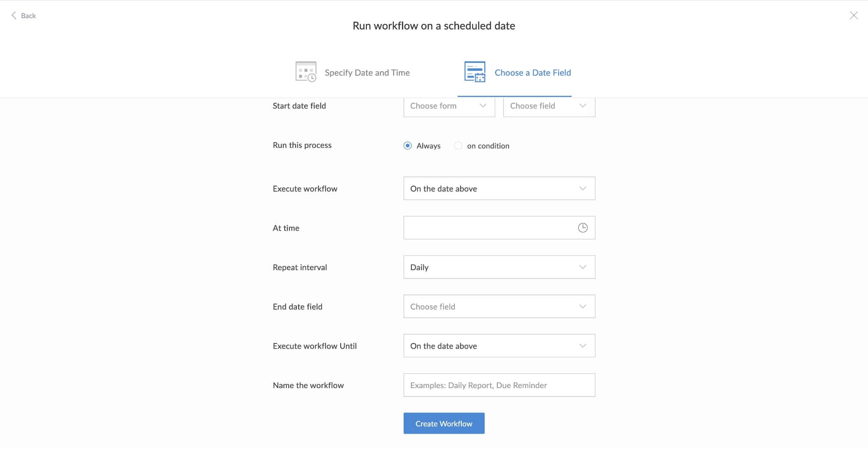Open the Execute workflow Until dropdown
This screenshot has width=868, height=451.
(499, 346)
